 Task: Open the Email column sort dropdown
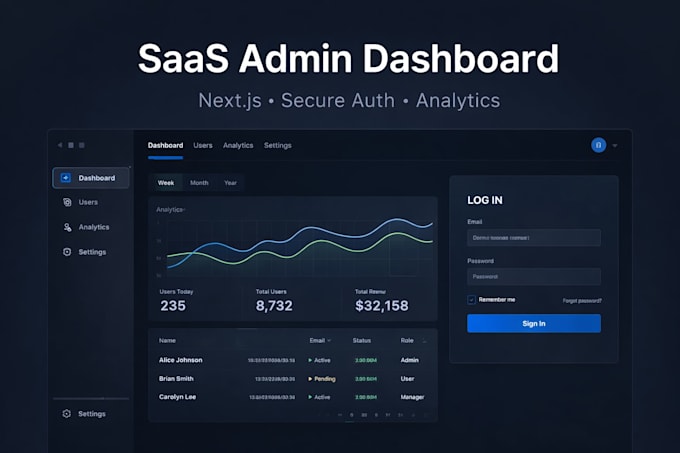tap(329, 341)
